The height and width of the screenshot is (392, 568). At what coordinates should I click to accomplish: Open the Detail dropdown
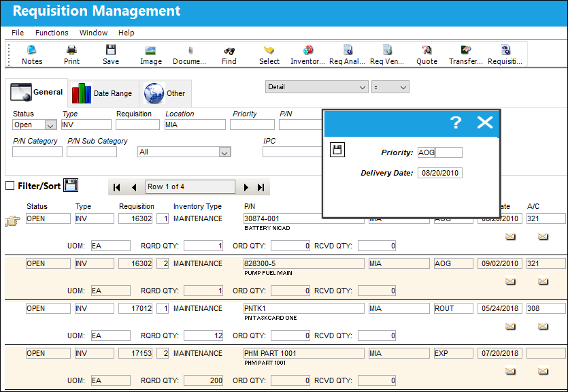point(316,87)
